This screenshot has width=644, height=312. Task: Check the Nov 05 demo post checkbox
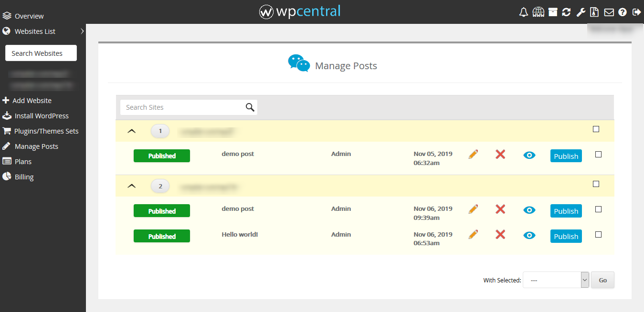(599, 154)
